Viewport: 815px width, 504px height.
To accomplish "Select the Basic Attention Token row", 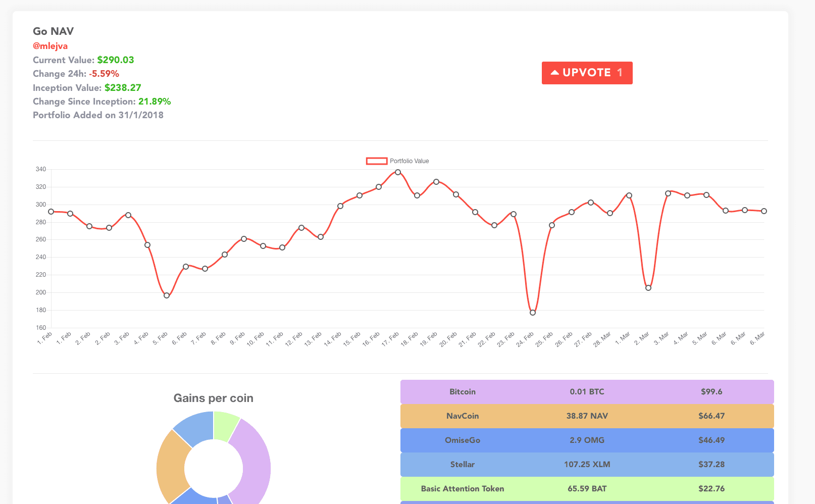I will click(x=587, y=489).
